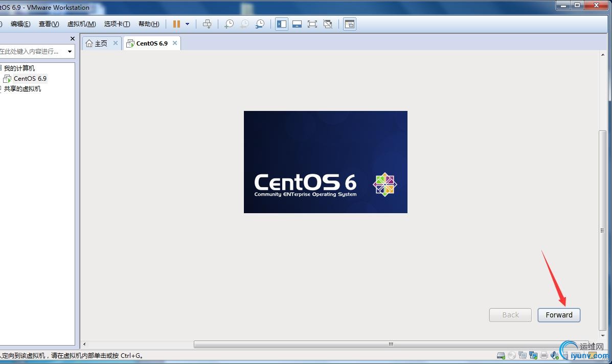This screenshot has height=364, width=612.
Task: Open the snapshot manager
Action: [x=260, y=24]
